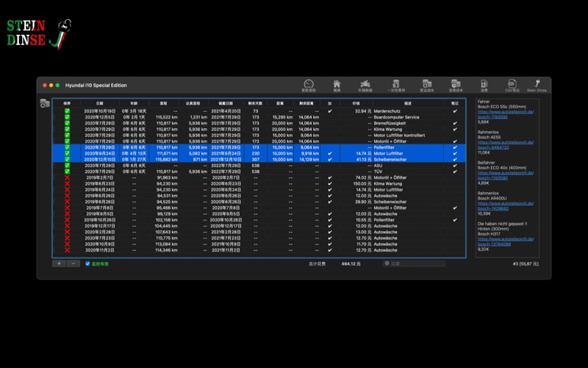
Task: Click remaining distance cell 9,918 km
Action: tap(309, 154)
